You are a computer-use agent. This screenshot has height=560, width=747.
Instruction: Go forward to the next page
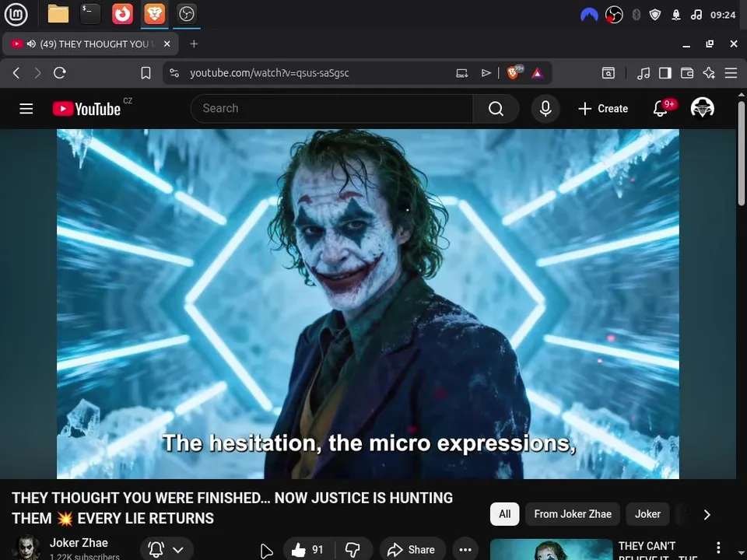pos(37,73)
